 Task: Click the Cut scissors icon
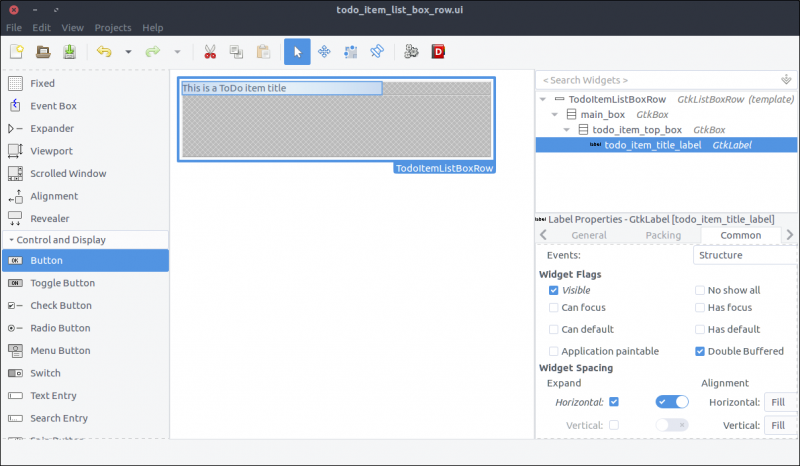(x=210, y=52)
